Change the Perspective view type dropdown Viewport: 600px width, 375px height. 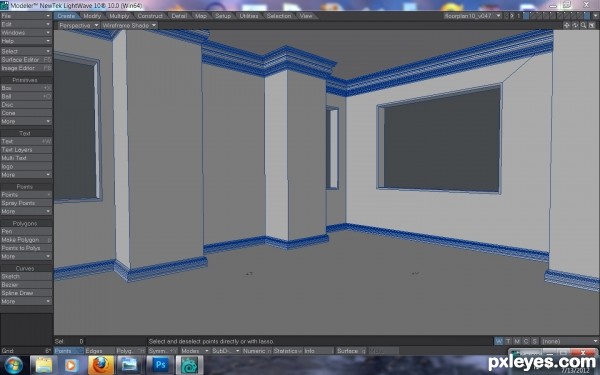tap(79, 25)
